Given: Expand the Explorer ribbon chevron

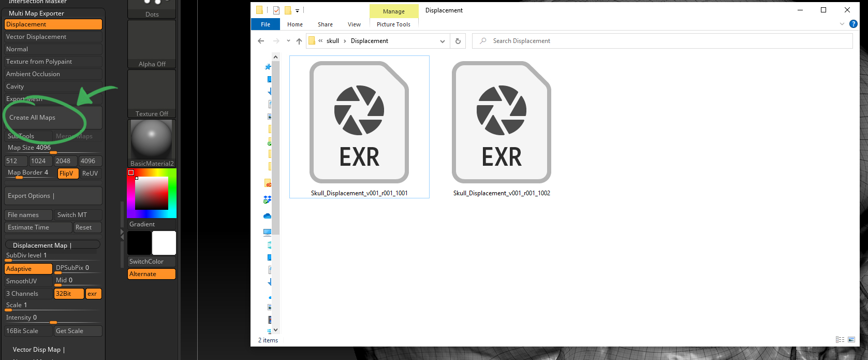Looking at the screenshot, I should (x=842, y=24).
